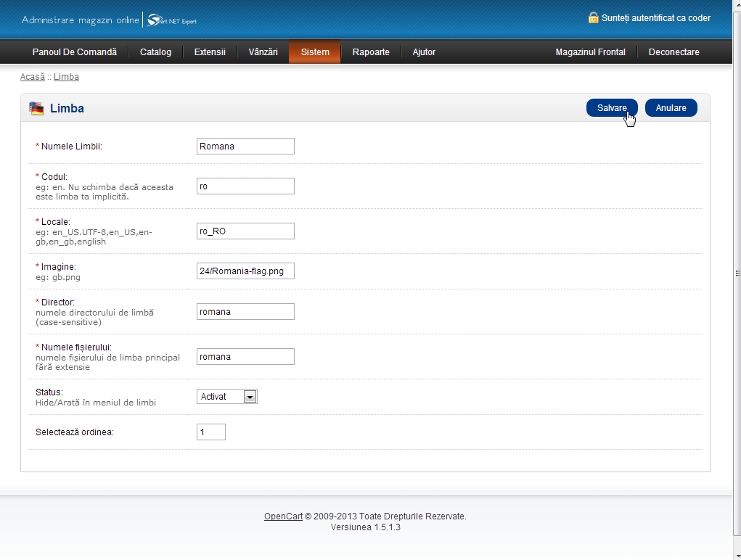Focus the Numele Limbii text field
The image size is (741, 560).
click(245, 146)
